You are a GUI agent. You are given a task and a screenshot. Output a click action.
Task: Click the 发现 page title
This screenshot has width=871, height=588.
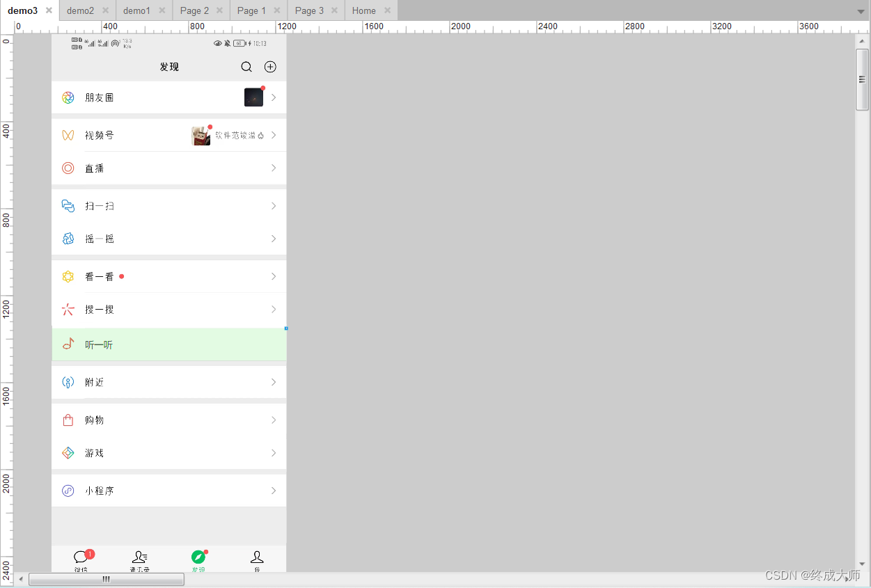click(x=169, y=67)
